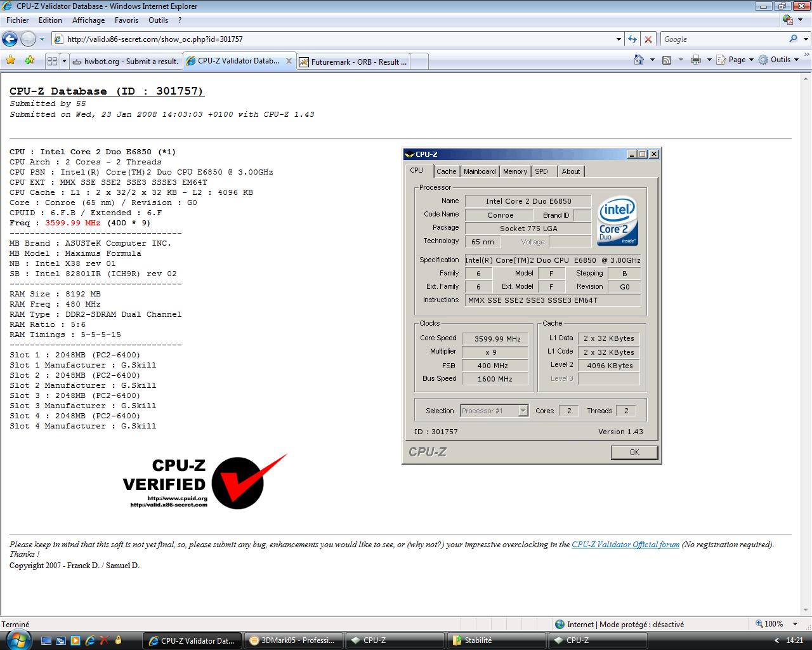Expand the tab list dropdown arrow
The image size is (812, 650).
click(x=64, y=62)
